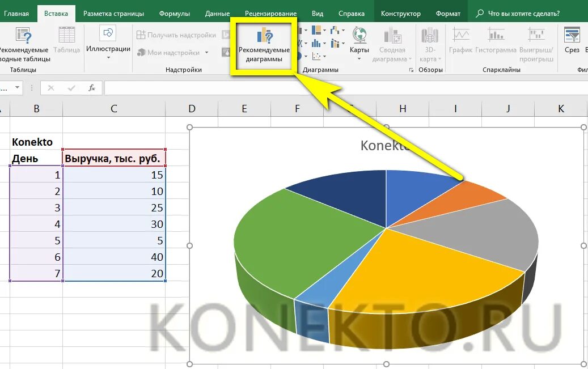This screenshot has width=588, height=369.
Task: Click the scatter chart icon
Action: pyautogui.click(x=316, y=57)
